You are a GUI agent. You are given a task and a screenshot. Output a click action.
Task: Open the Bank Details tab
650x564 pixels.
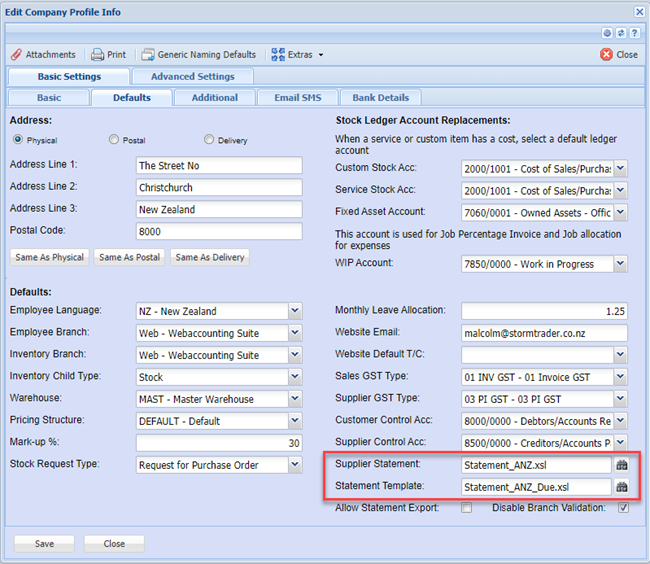tap(380, 98)
